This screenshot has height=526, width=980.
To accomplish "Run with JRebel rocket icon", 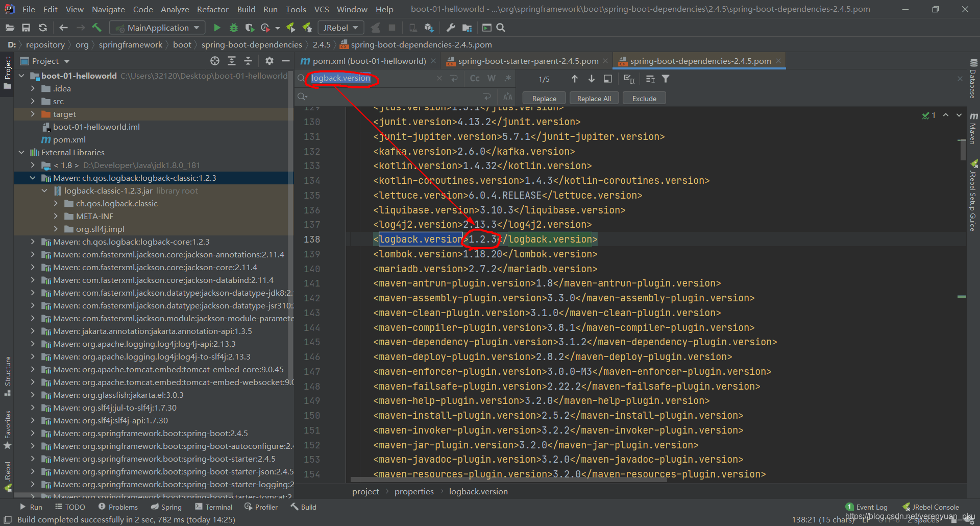I will (290, 28).
